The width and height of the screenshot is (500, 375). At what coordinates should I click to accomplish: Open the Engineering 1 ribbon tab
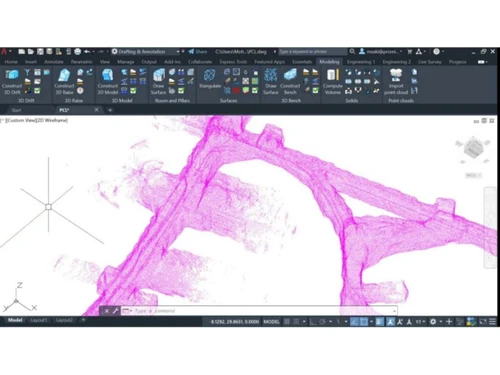click(361, 62)
